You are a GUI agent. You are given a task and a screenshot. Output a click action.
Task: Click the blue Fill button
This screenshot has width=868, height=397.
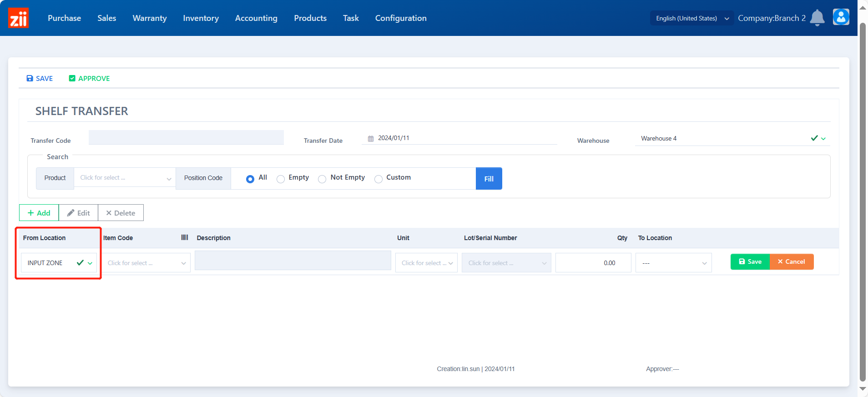coord(489,179)
